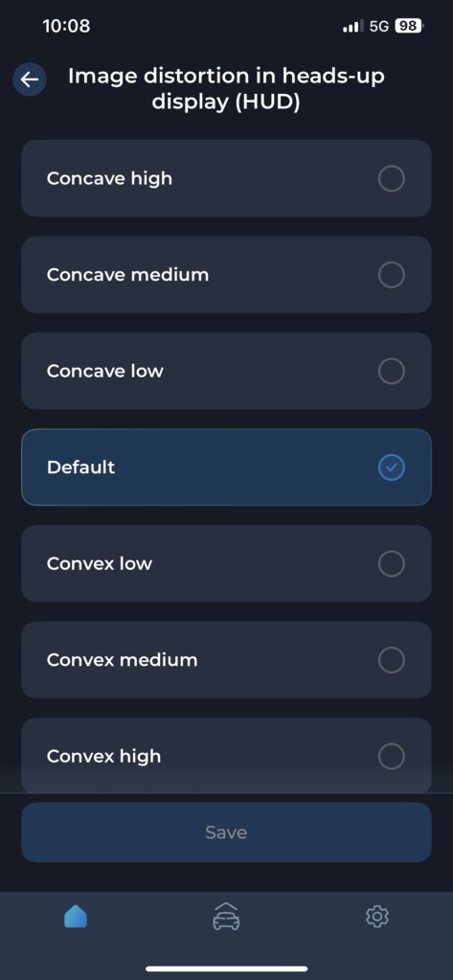Select the Convex high radio button

[392, 756]
